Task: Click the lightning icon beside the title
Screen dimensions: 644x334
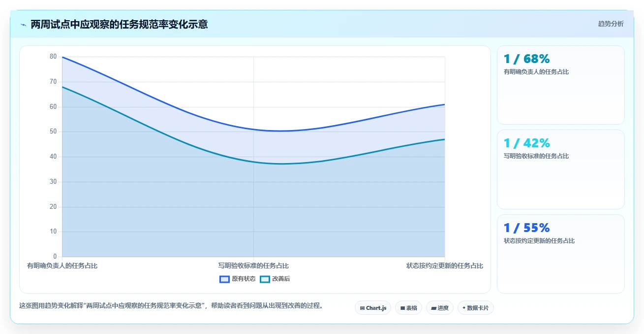Action: coord(23,25)
